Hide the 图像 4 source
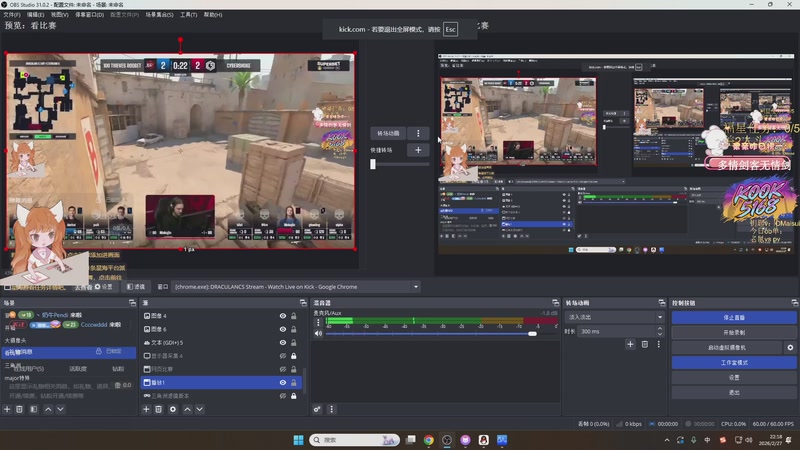Screen dimensions: 800x450 [x=283, y=316]
